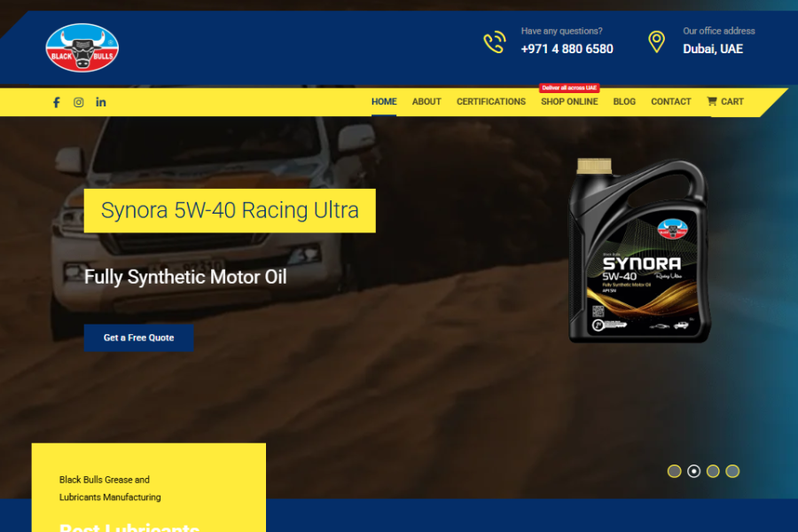Image resolution: width=798 pixels, height=532 pixels.
Task: Click the Get a Free Quote button
Action: pyautogui.click(x=139, y=338)
